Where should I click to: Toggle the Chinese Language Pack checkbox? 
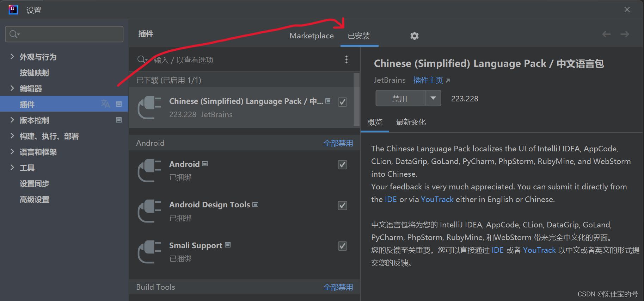[343, 102]
